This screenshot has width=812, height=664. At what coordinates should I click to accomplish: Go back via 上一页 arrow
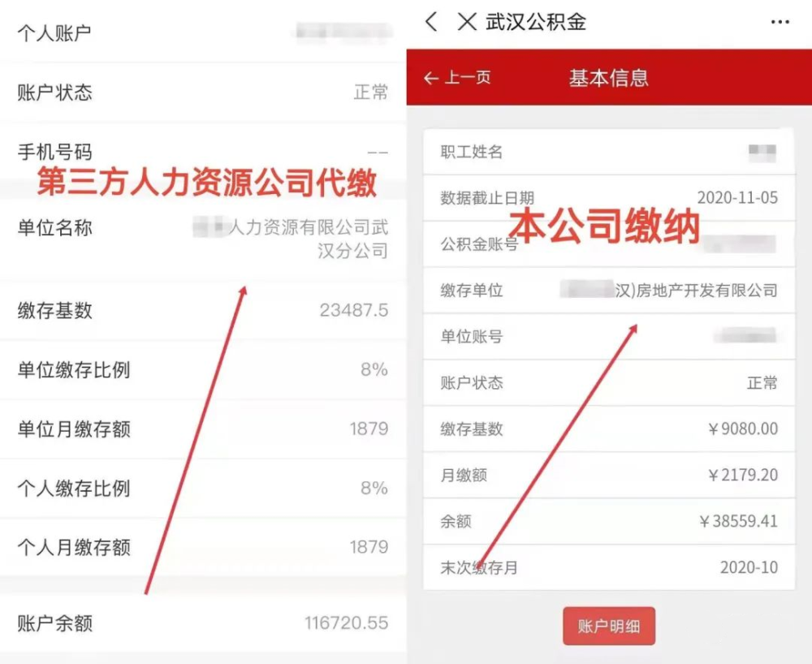[x=457, y=78]
